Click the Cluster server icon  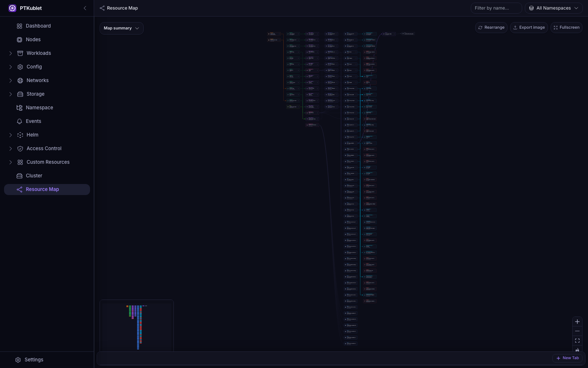pyautogui.click(x=19, y=176)
